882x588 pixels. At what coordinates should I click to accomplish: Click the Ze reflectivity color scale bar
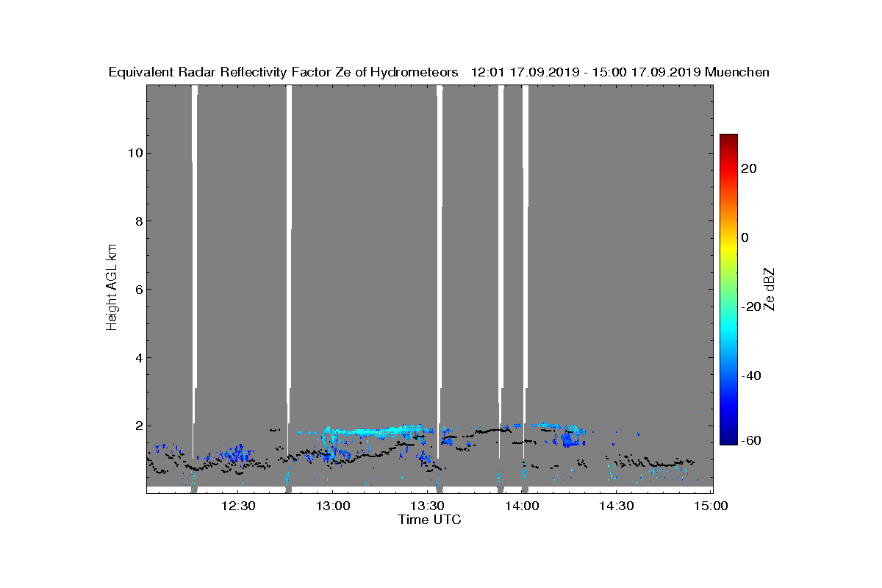pyautogui.click(x=728, y=289)
